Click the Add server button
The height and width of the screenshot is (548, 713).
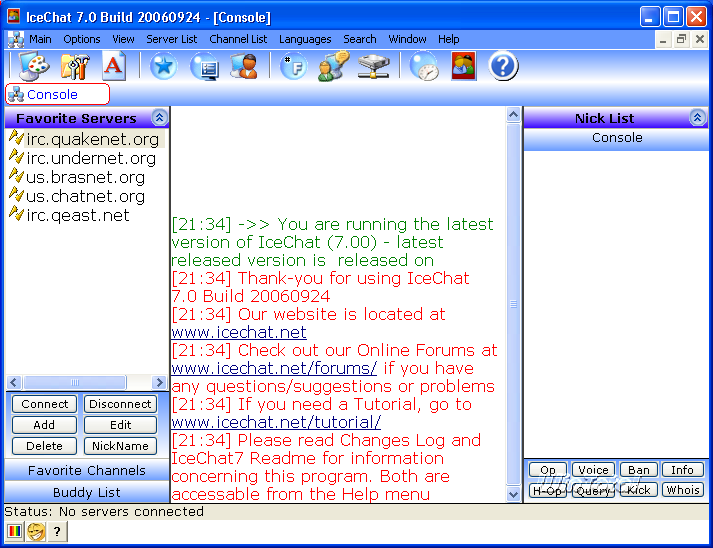pyautogui.click(x=45, y=425)
